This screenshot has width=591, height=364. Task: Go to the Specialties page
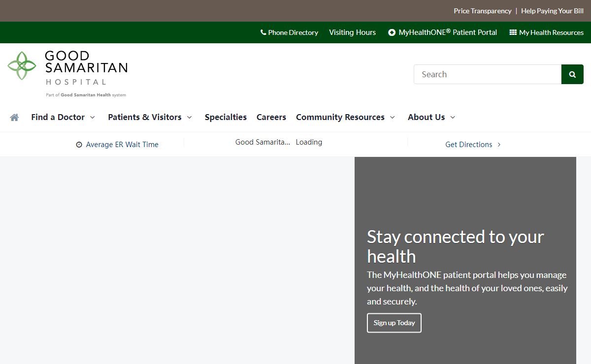pos(226,117)
